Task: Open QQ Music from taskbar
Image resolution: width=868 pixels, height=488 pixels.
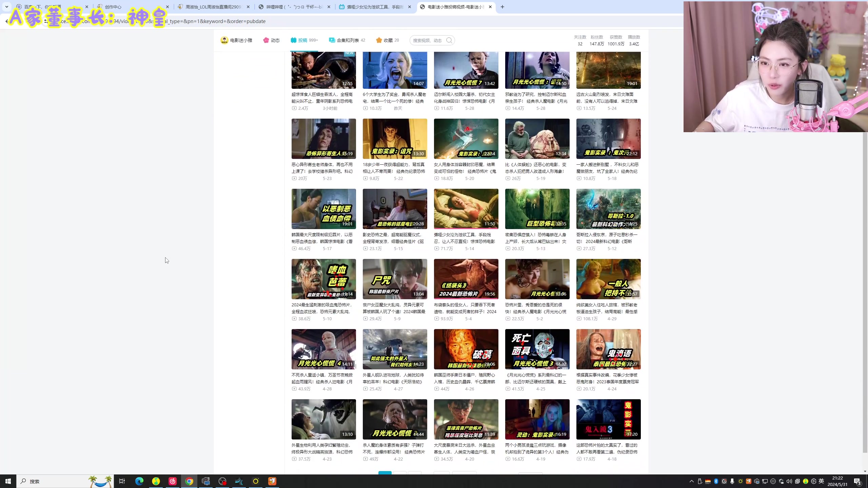Action: click(x=156, y=481)
